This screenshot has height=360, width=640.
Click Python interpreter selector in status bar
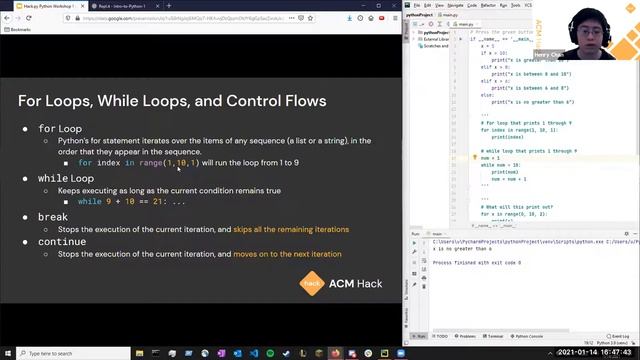point(612,343)
